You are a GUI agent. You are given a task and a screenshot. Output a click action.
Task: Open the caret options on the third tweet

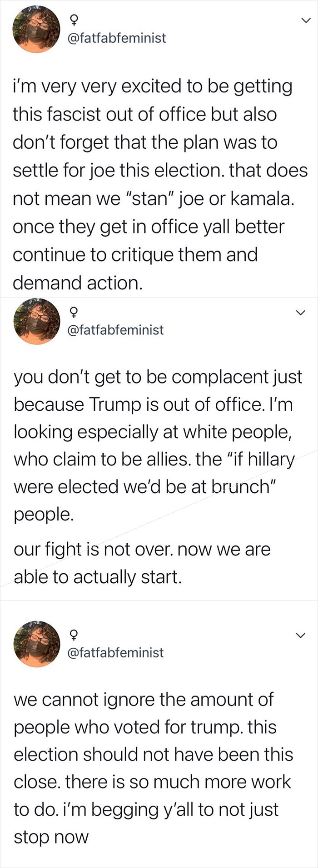(x=299, y=635)
